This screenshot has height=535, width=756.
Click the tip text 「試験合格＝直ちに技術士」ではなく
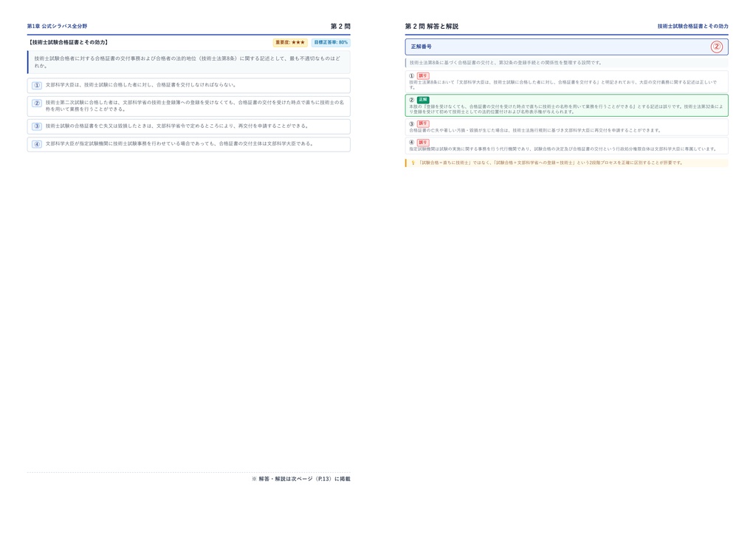[551, 163]
